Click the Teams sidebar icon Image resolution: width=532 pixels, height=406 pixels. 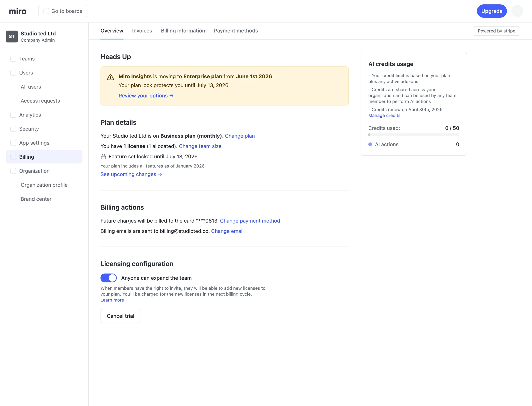[13, 59]
